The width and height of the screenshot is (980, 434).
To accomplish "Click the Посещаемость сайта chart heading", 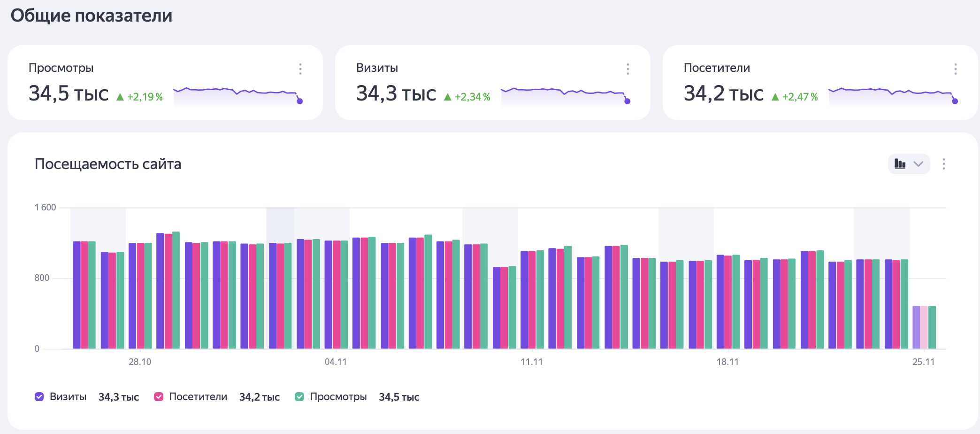I will click(x=108, y=164).
